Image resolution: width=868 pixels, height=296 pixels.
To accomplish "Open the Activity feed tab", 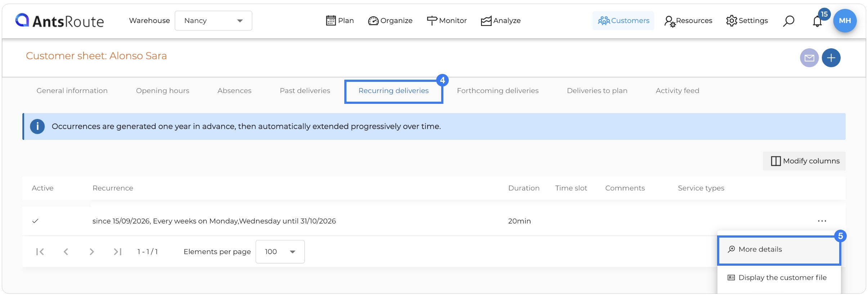I will click(x=677, y=90).
